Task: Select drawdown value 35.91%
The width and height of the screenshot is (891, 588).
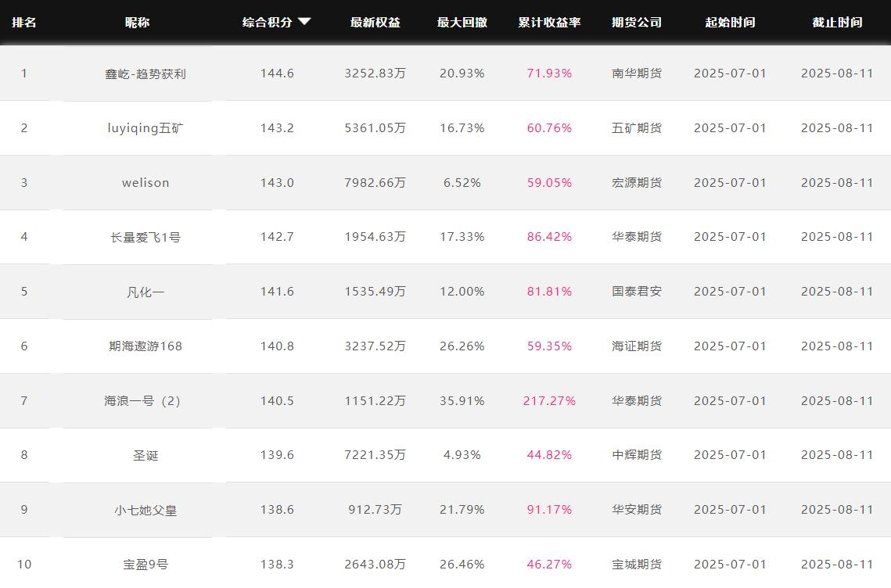Action: point(462,400)
